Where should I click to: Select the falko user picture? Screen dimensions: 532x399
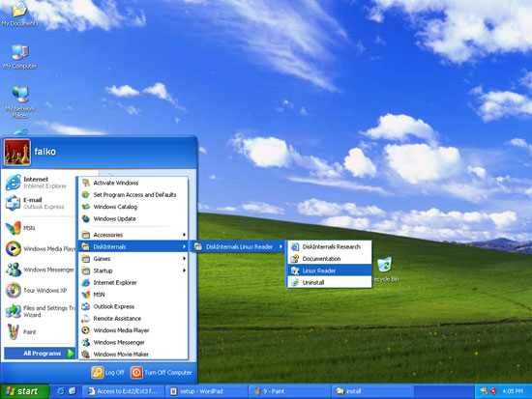tap(17, 153)
